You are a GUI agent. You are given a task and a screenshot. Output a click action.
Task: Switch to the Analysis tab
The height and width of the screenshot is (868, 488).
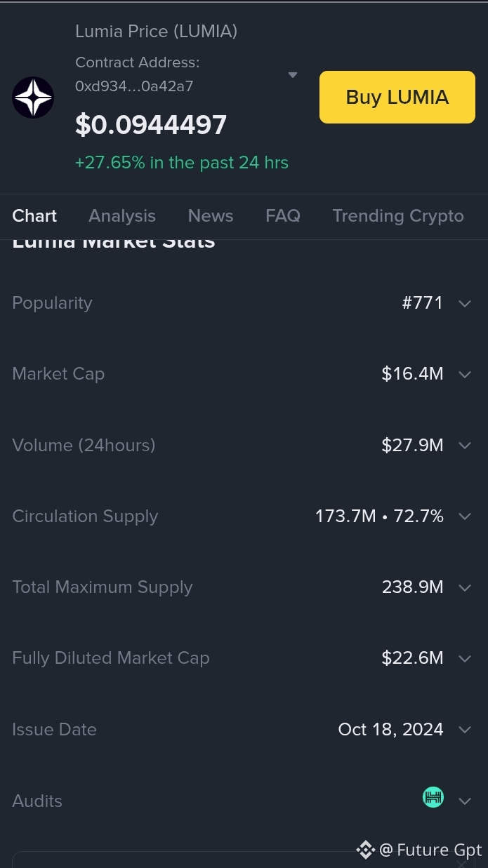pos(122,215)
